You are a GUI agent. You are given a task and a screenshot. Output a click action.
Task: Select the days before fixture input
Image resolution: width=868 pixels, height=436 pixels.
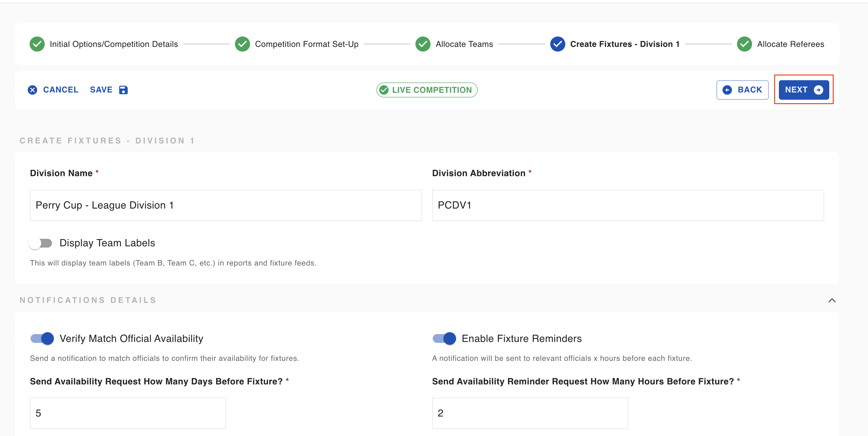coord(128,413)
